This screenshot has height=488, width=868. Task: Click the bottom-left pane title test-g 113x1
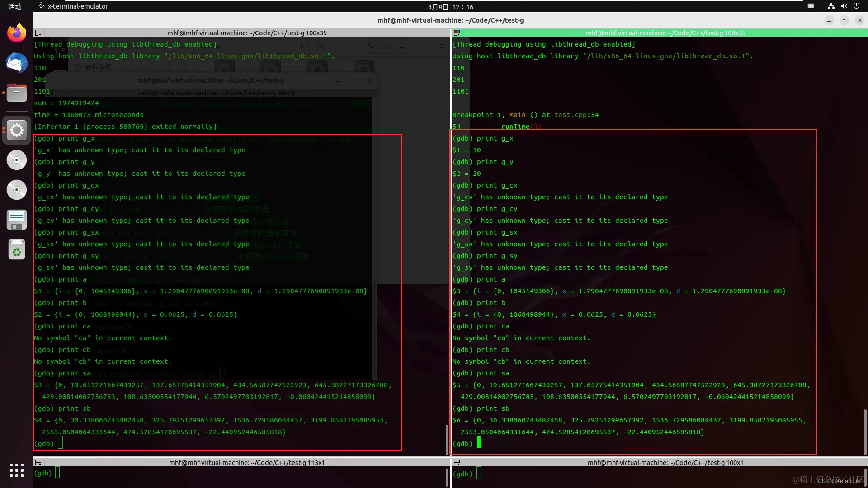click(247, 463)
